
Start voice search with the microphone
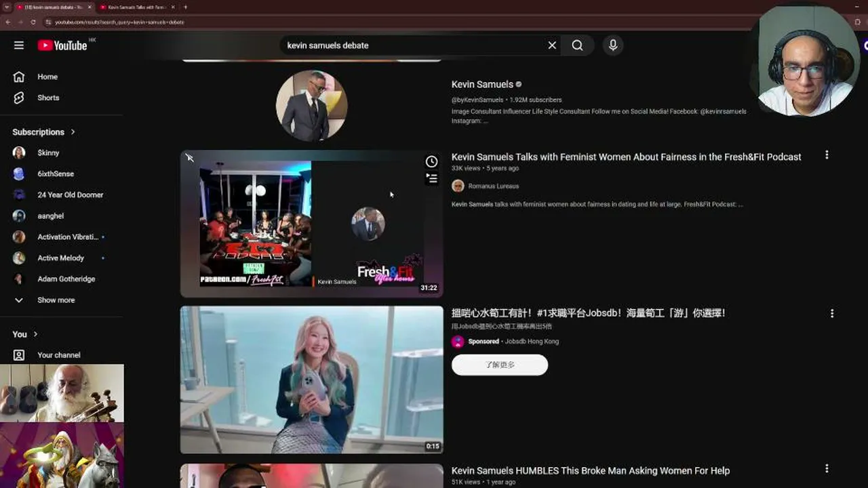(613, 45)
